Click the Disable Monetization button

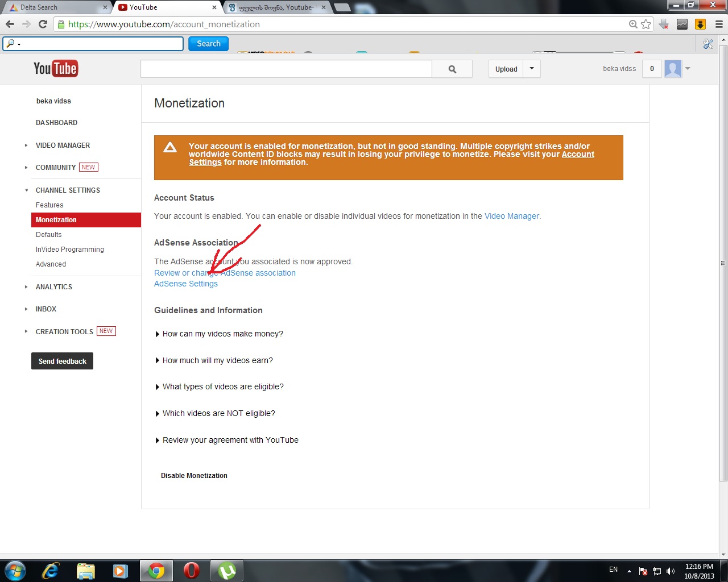click(194, 476)
